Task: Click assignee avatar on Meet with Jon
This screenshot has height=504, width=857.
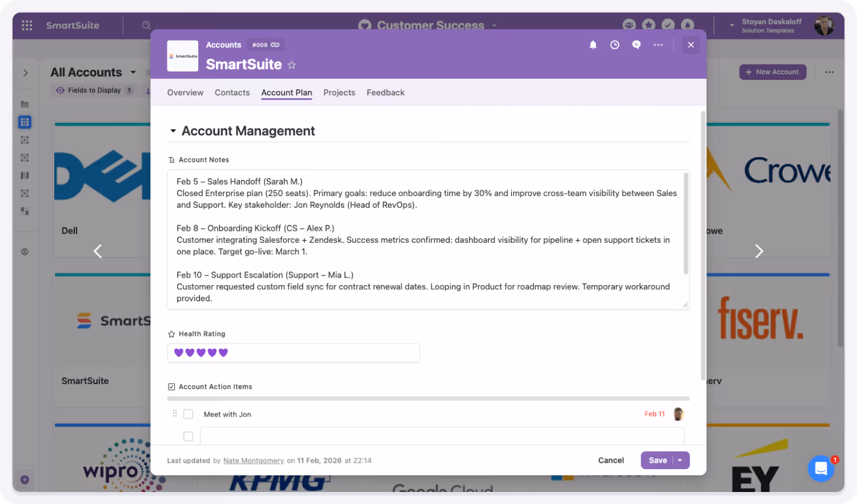Action: pos(678,414)
